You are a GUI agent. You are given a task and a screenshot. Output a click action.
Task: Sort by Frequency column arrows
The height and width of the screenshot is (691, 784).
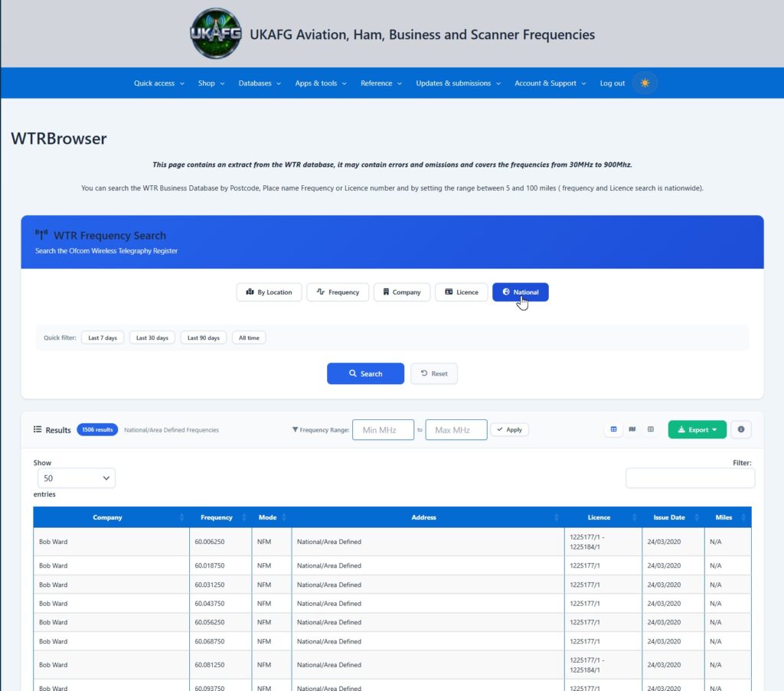[244, 517]
